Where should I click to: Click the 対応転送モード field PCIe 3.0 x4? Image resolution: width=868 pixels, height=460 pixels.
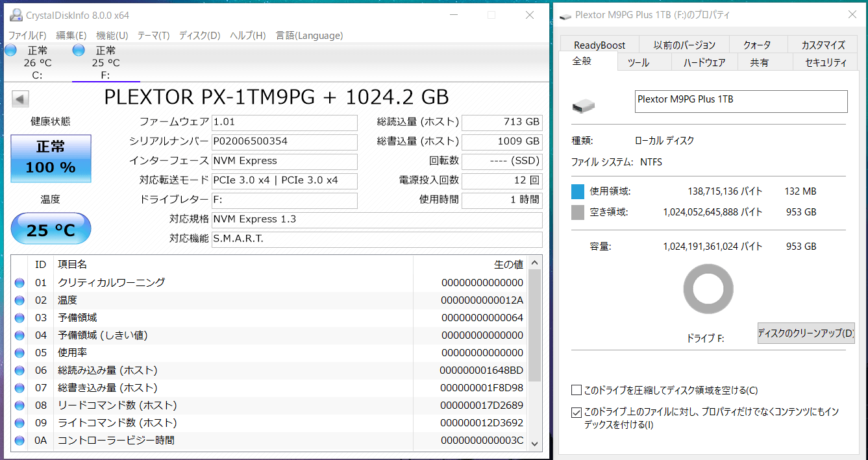point(284,180)
